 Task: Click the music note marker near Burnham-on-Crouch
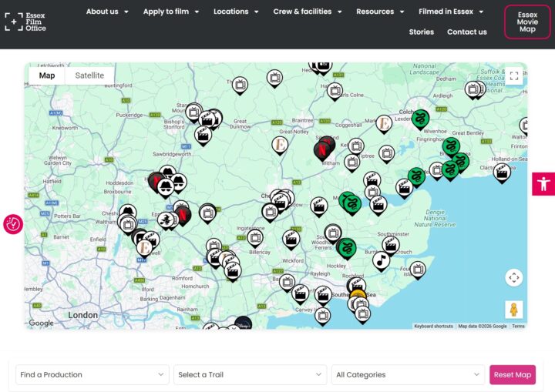pyautogui.click(x=381, y=261)
